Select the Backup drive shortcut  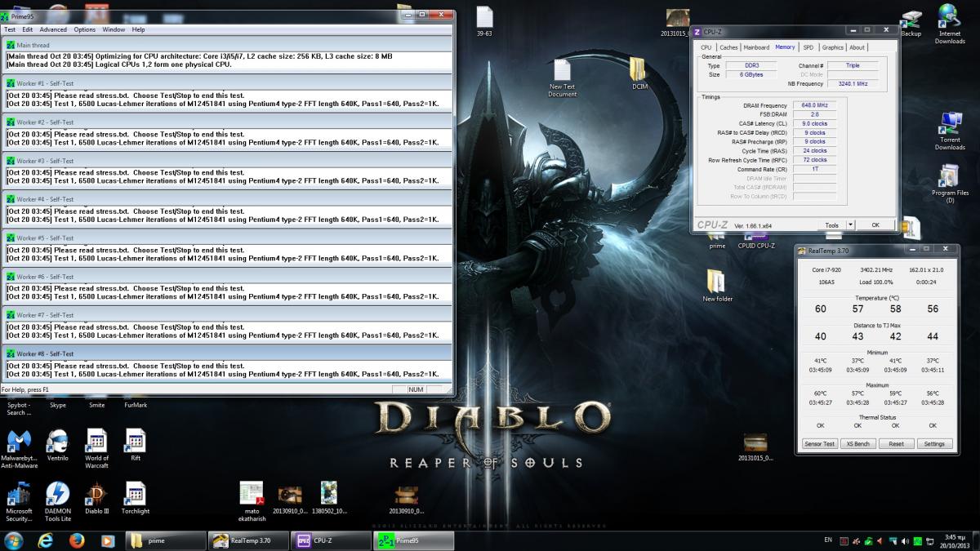point(911,24)
